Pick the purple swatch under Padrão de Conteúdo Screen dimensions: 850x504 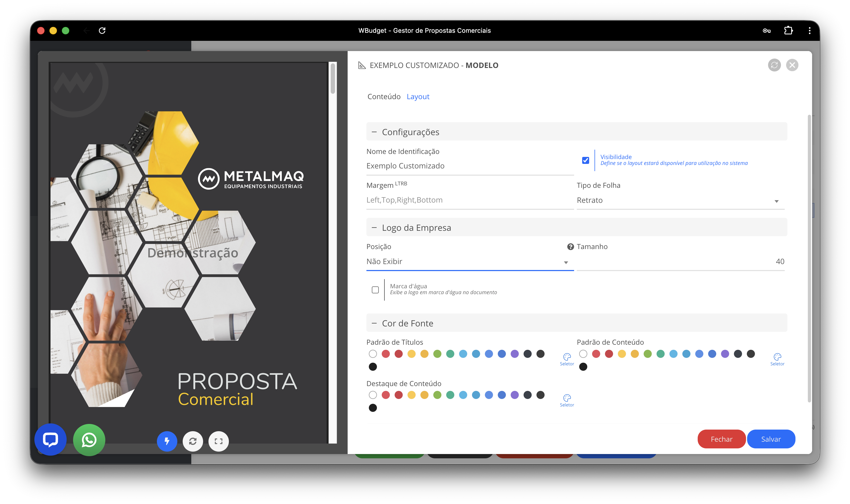(725, 354)
